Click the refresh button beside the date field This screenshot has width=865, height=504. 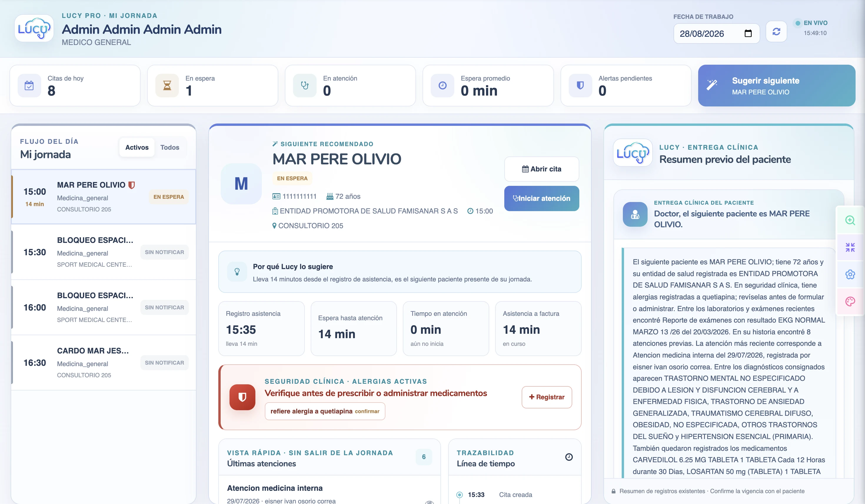[x=776, y=31]
